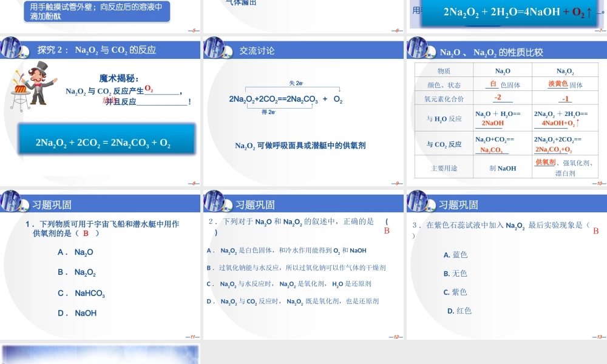The width and height of the screenshot is (607, 364).
Task: Click option C. NaHCO₃ in question 1
Action: (x=81, y=293)
